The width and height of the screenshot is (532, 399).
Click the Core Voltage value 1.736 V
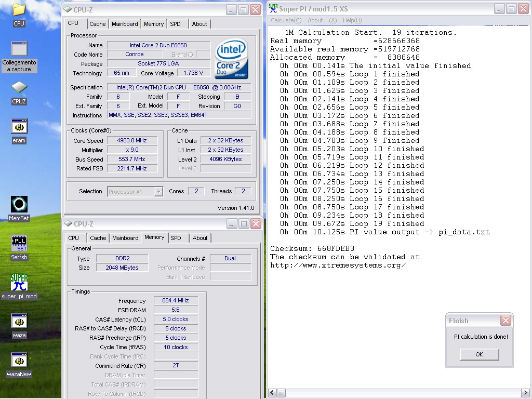(x=193, y=73)
